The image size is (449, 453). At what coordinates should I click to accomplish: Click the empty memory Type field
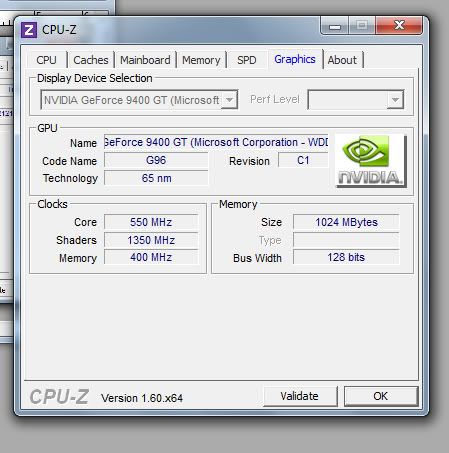[x=346, y=240]
